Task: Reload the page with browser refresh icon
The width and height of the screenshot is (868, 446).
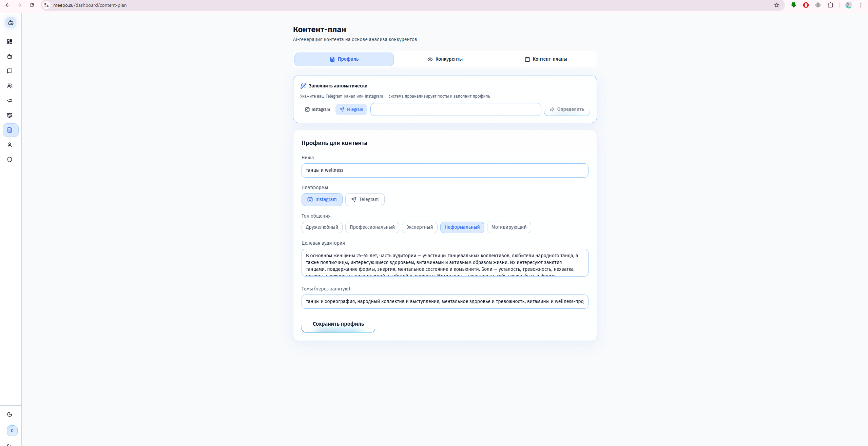Action: (x=32, y=5)
